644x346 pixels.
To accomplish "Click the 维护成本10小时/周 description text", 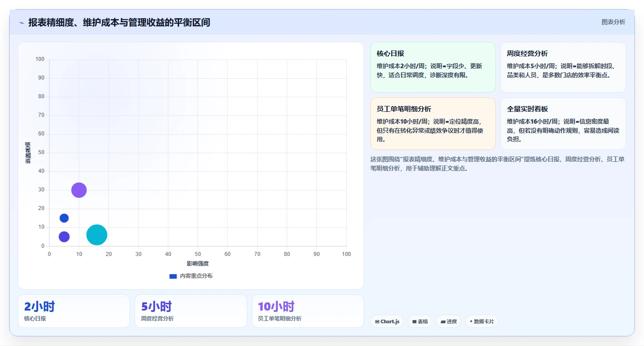I will pyautogui.click(x=430, y=130).
